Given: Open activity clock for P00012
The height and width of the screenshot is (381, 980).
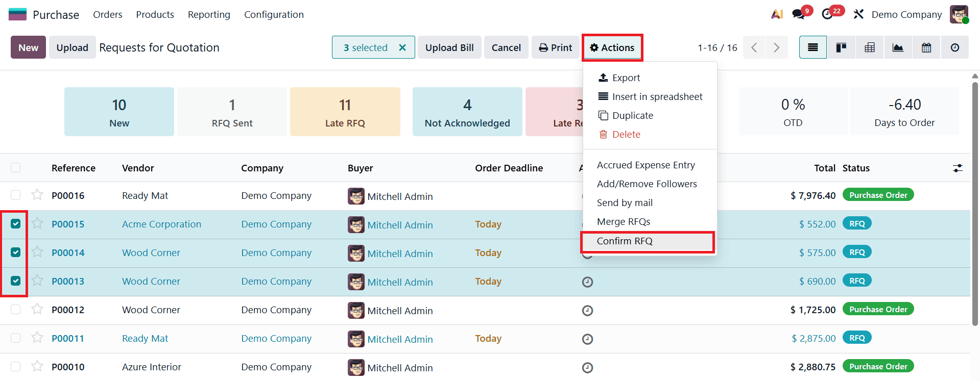Looking at the screenshot, I should point(588,310).
